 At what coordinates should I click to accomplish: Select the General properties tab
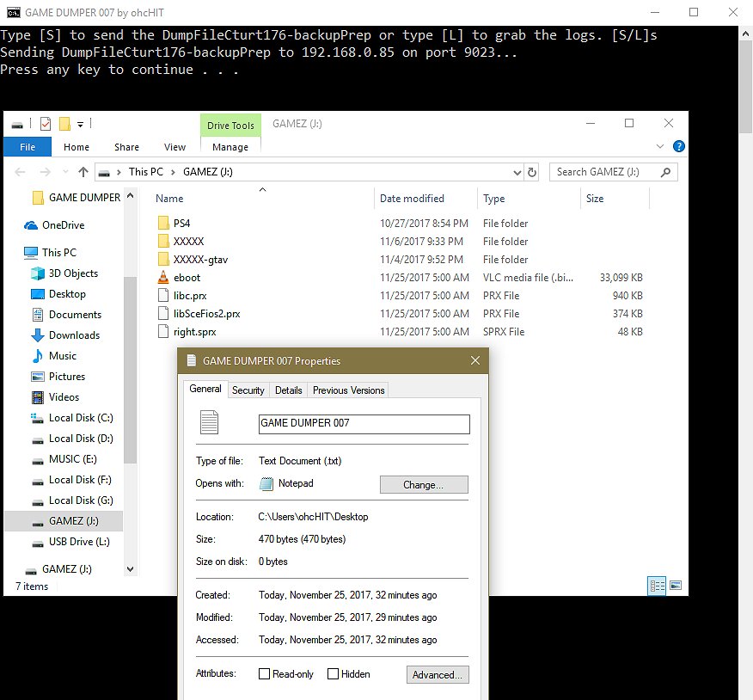point(205,389)
